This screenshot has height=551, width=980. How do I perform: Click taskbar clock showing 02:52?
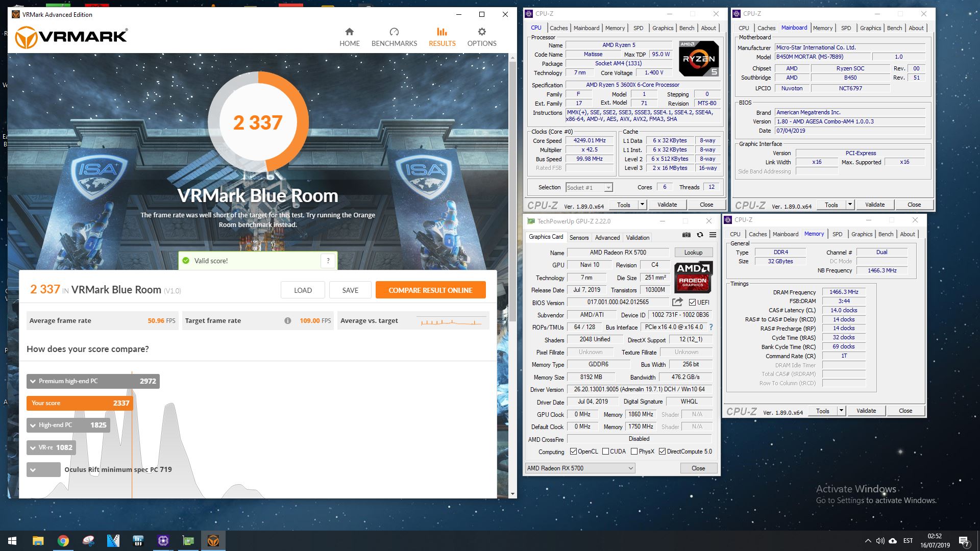click(x=935, y=541)
